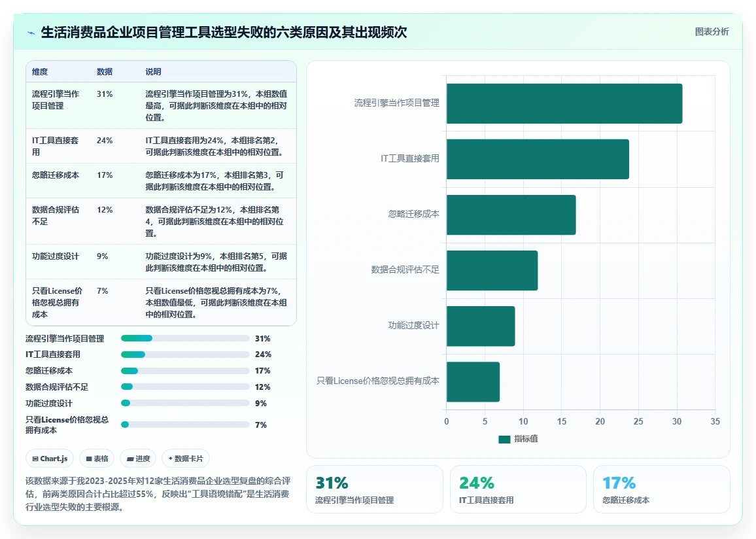This screenshot has width=756, height=539.
Task: Click description text mentioning 本组排名第4
Action: coord(215,221)
